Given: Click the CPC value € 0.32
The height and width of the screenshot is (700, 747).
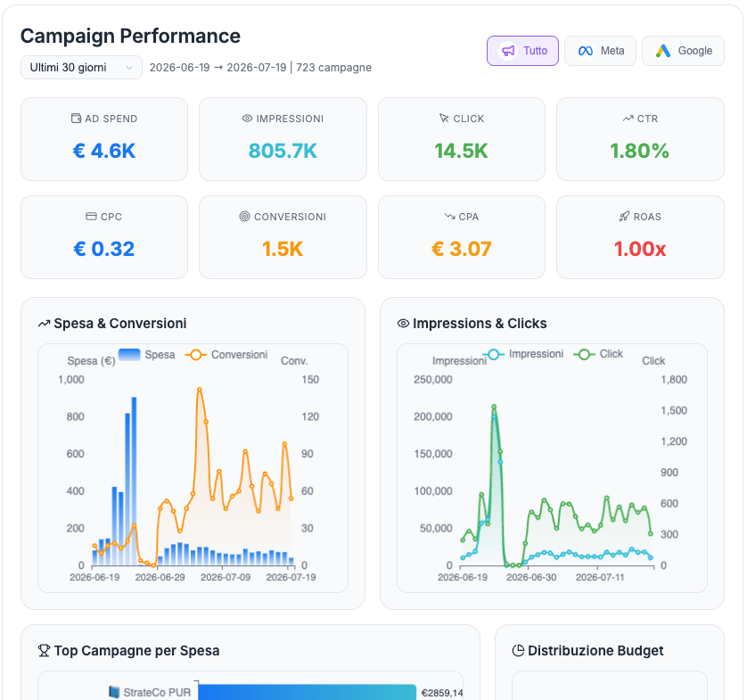Looking at the screenshot, I should click(104, 249).
